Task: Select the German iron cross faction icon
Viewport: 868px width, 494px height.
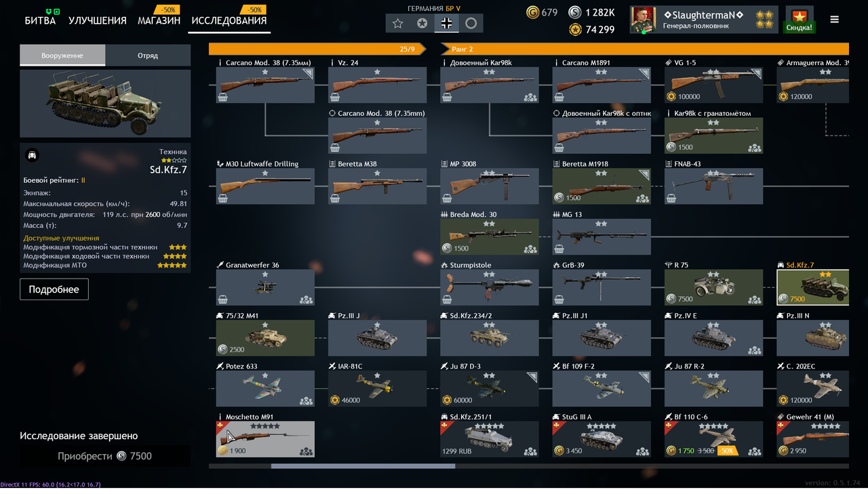Action: pos(447,23)
